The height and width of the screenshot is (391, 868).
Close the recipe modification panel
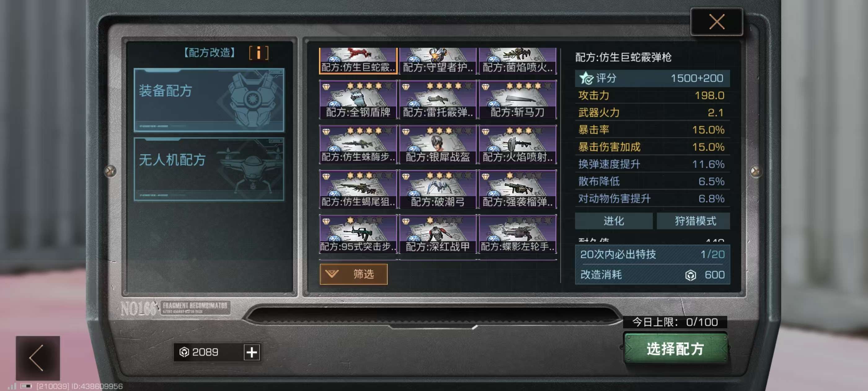(x=717, y=22)
